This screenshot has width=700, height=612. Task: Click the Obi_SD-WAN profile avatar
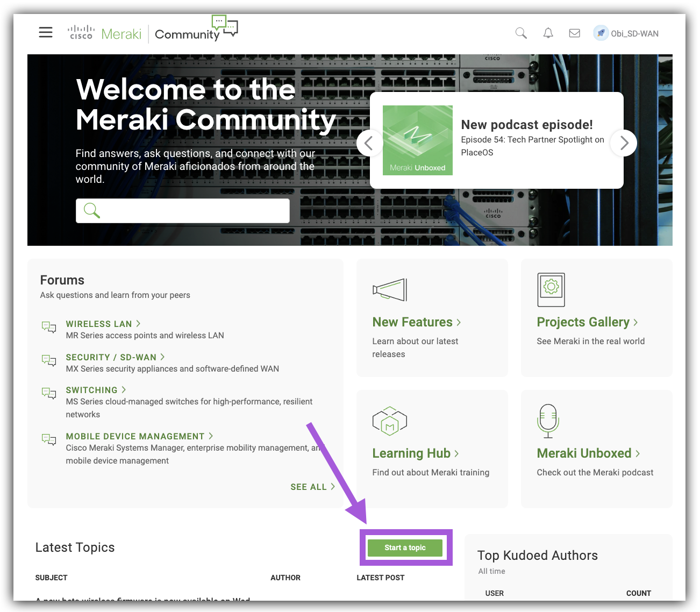(x=601, y=33)
